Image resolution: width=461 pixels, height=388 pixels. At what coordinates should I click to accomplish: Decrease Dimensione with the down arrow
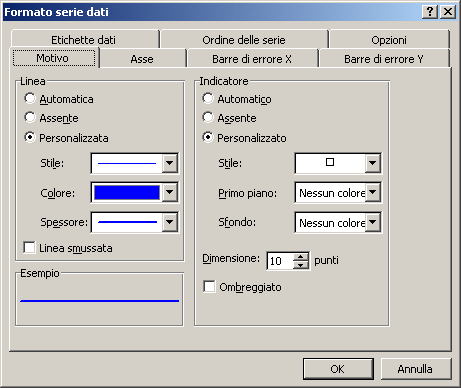pos(301,265)
